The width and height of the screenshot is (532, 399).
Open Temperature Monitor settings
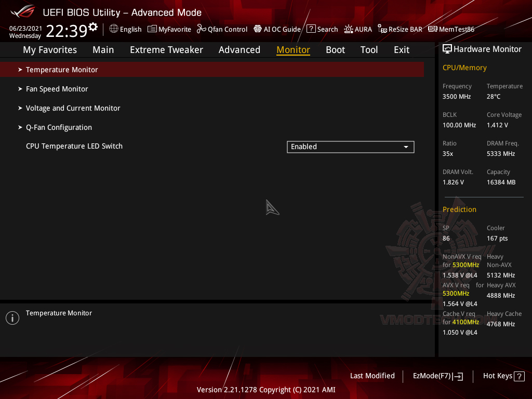(62, 69)
